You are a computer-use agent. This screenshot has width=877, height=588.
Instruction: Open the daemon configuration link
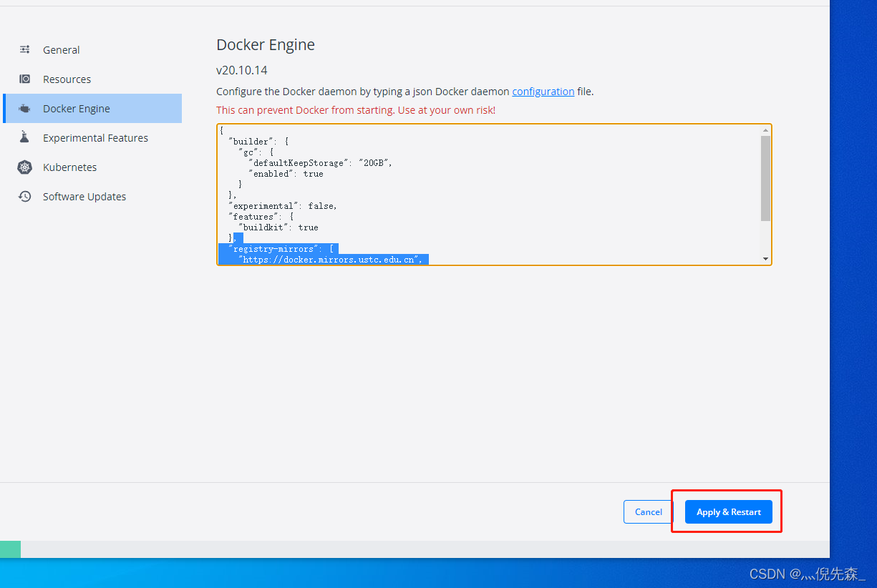543,92
